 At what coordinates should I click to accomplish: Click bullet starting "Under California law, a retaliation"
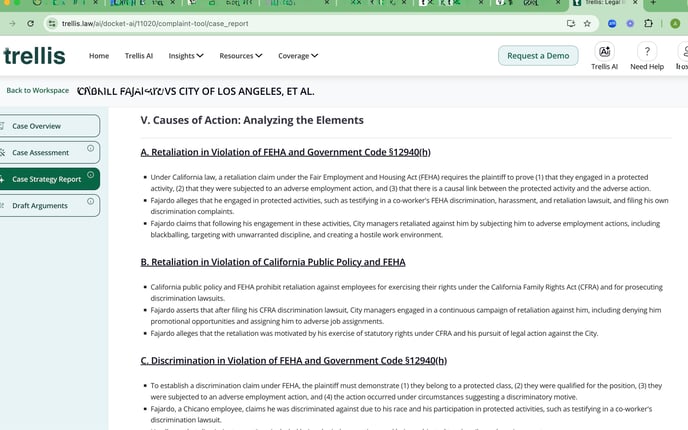pyautogui.click(x=400, y=183)
